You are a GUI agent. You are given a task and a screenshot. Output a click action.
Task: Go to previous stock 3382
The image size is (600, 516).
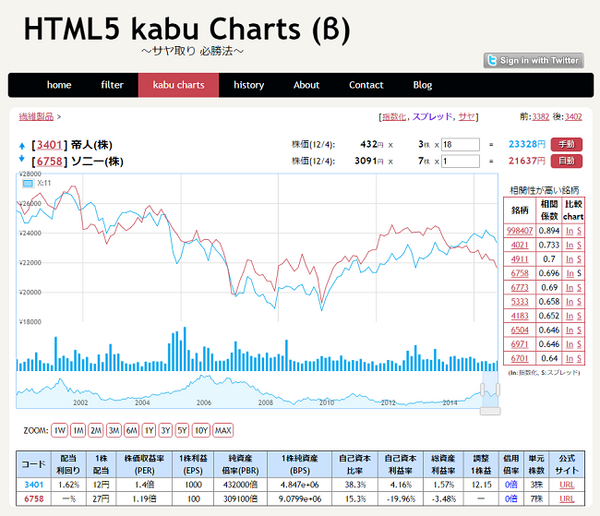[x=541, y=117]
